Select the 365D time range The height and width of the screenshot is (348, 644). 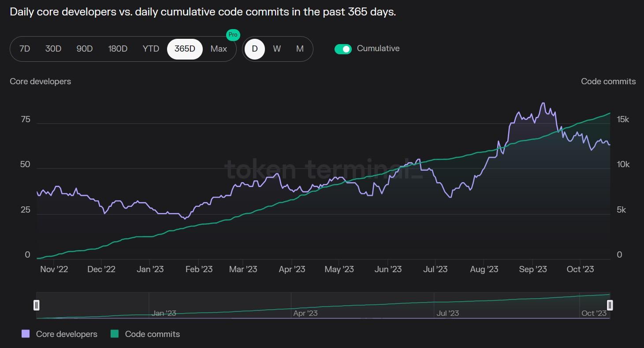click(x=185, y=49)
